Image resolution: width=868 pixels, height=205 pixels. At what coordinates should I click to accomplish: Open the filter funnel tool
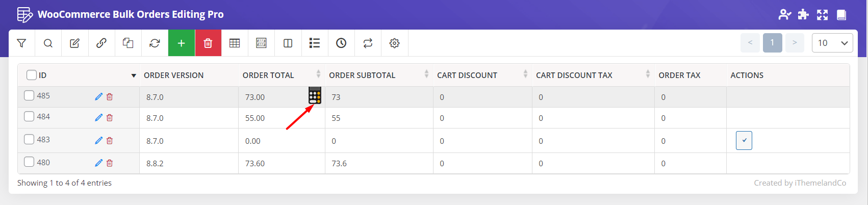(21, 43)
